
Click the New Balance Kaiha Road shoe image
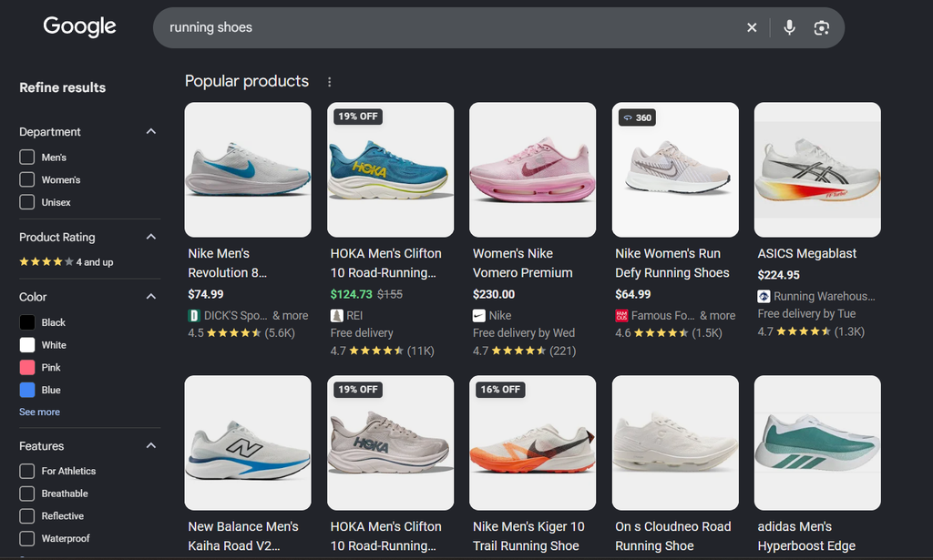[248, 443]
